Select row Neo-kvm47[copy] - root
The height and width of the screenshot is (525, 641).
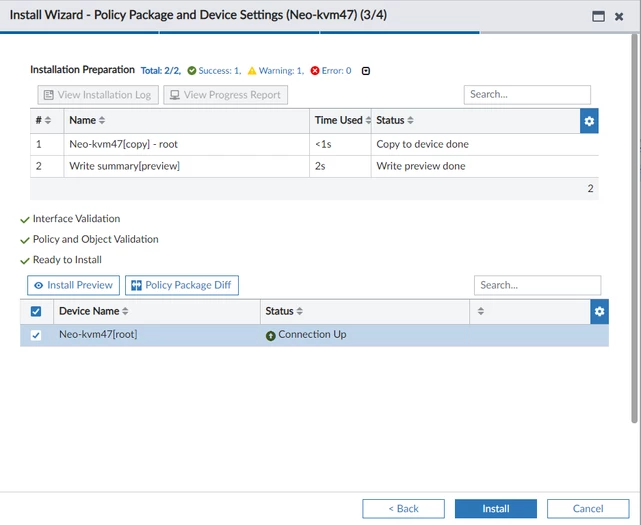[314, 144]
